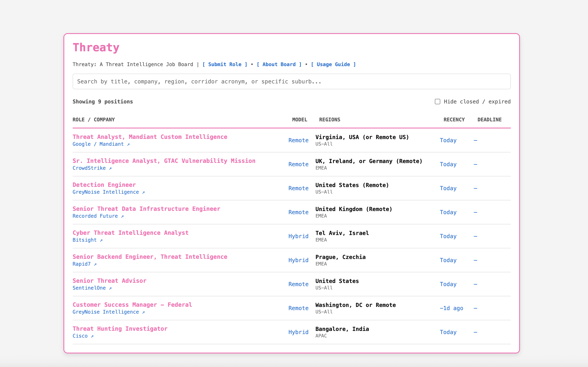This screenshot has width=588, height=367.
Task: Click the Recency column header
Action: [454, 120]
